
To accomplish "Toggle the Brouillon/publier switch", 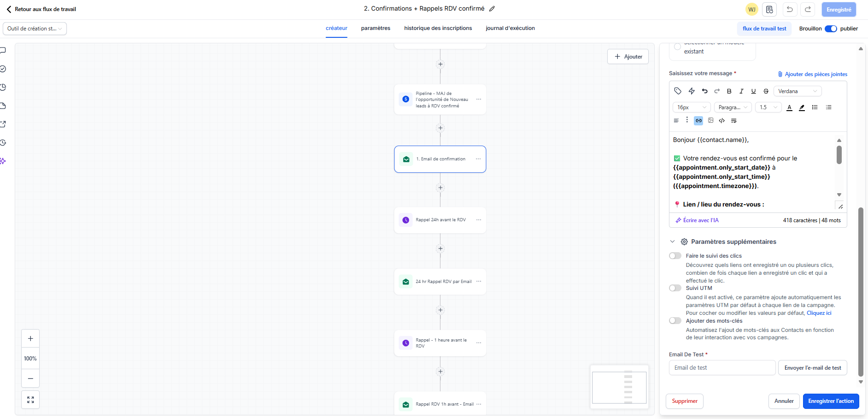I will [830, 29].
